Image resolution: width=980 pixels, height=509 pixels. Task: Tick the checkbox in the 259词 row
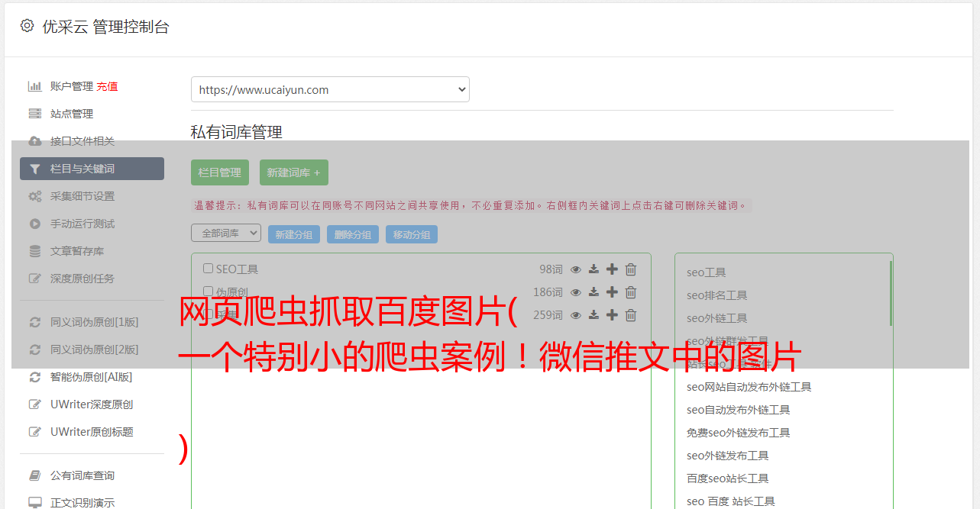208,314
